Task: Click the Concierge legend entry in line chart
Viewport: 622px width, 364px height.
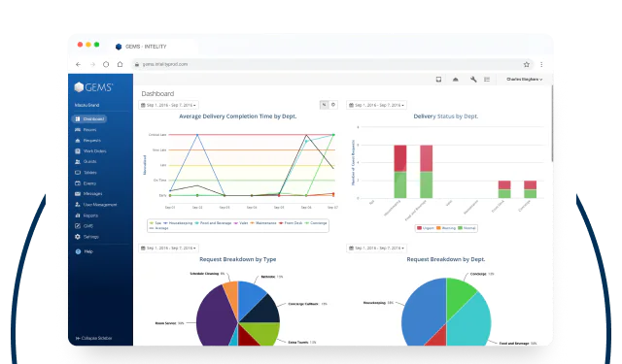Action: (316, 223)
